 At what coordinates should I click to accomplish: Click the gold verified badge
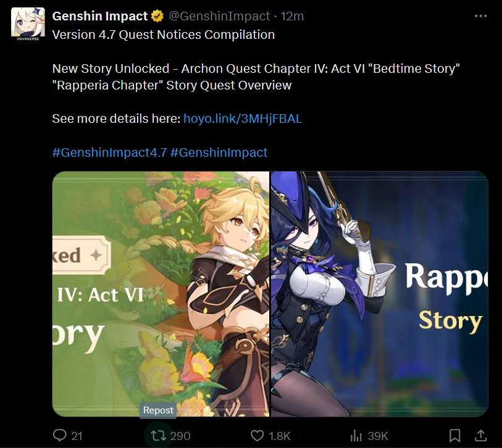coord(157,16)
